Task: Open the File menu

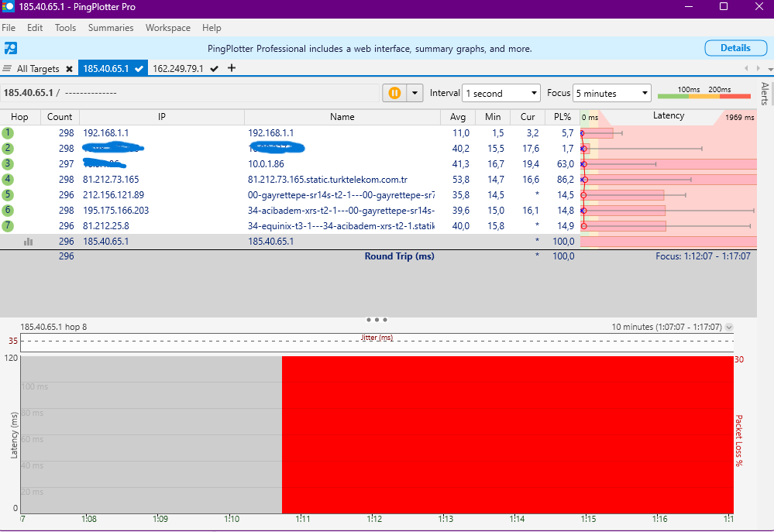Action: (9, 28)
